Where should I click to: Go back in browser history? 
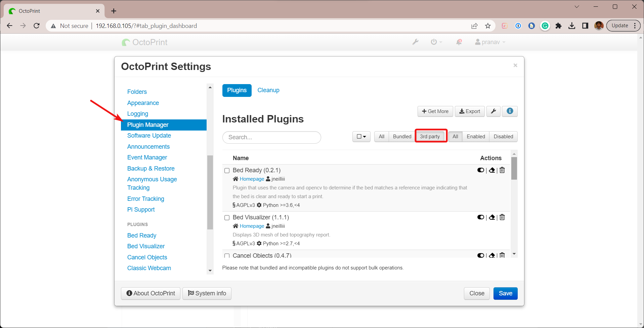pos(10,26)
